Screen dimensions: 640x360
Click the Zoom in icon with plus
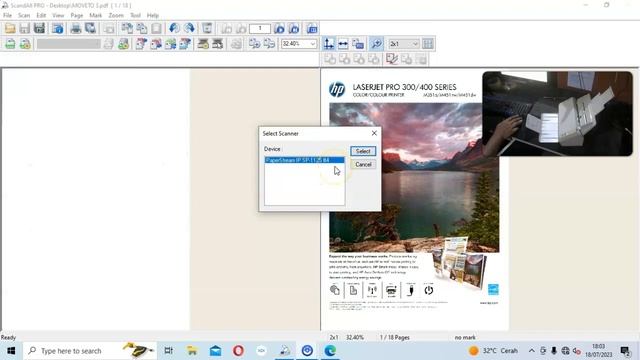[x=254, y=44]
